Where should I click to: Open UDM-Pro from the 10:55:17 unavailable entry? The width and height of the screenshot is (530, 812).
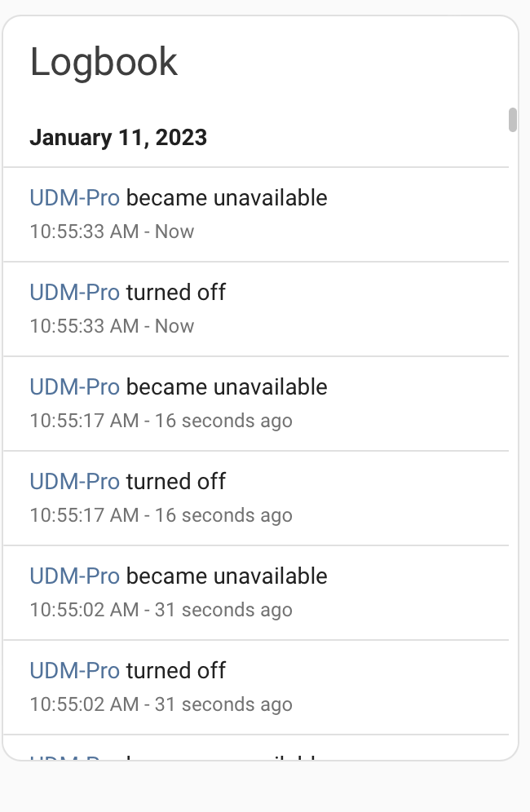(x=74, y=386)
